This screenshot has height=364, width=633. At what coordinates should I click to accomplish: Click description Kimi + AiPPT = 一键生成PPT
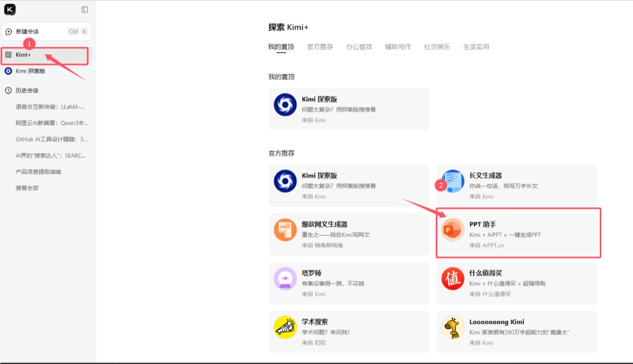tap(505, 235)
